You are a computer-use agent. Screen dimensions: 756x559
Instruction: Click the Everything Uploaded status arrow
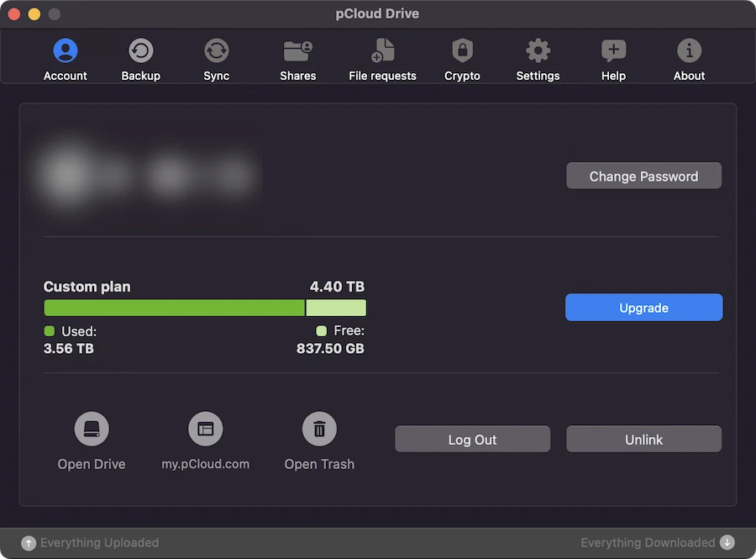point(29,543)
